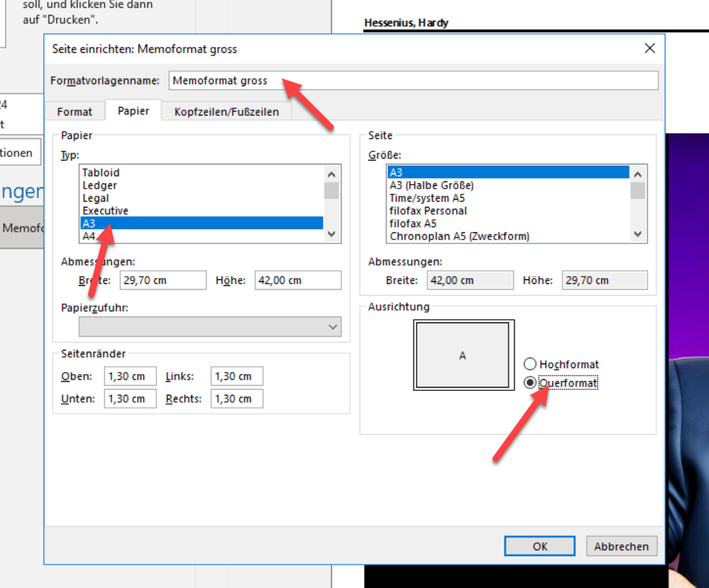Select filofax Personal page size

[x=508, y=210]
